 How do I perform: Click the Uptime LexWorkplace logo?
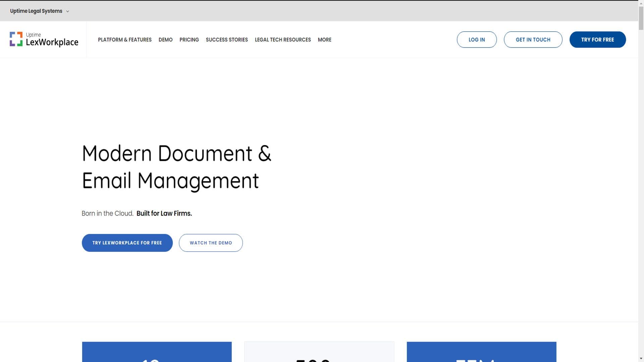pyautogui.click(x=44, y=40)
